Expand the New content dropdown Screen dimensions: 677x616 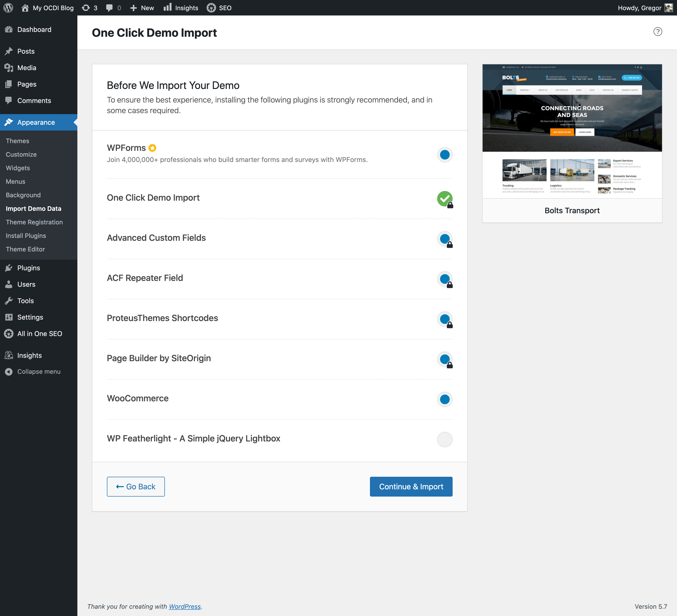142,8
